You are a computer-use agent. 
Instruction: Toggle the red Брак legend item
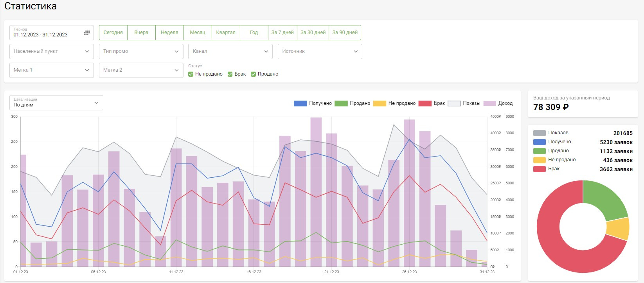coord(425,103)
